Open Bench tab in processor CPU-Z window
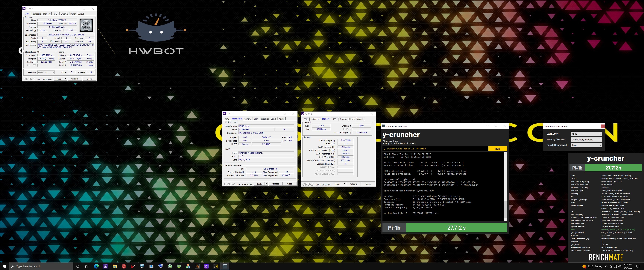Screen dimensions: 644x270 (73, 14)
